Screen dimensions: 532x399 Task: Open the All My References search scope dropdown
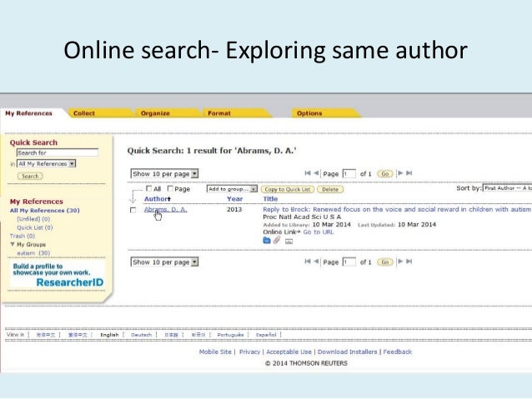click(x=46, y=164)
